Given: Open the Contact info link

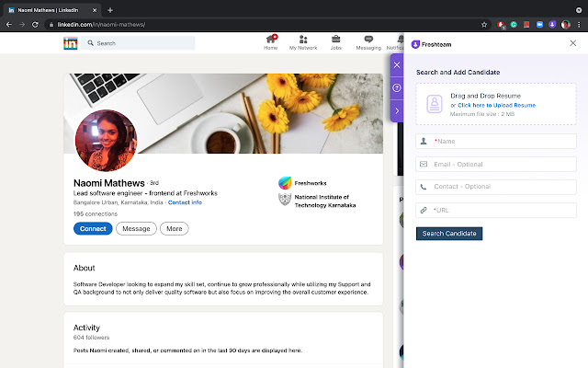Looking at the screenshot, I should (185, 202).
